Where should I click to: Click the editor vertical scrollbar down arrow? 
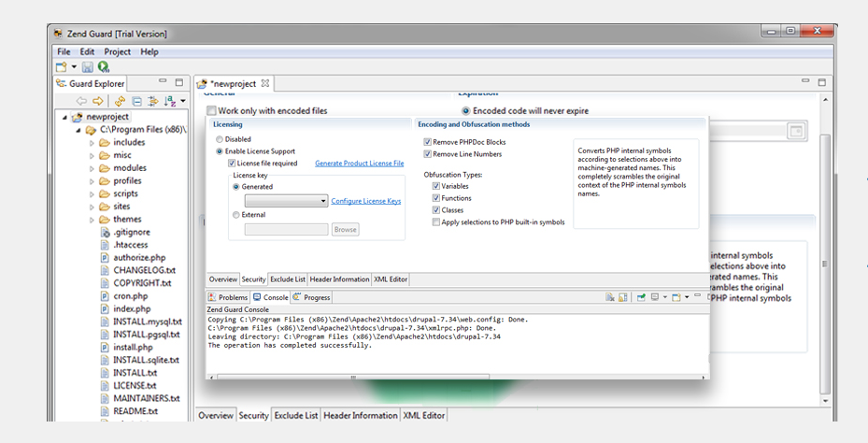(825, 401)
